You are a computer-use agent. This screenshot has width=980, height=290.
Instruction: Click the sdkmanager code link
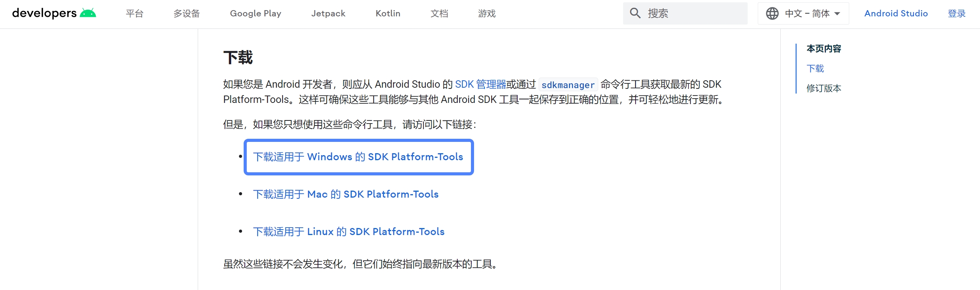568,85
